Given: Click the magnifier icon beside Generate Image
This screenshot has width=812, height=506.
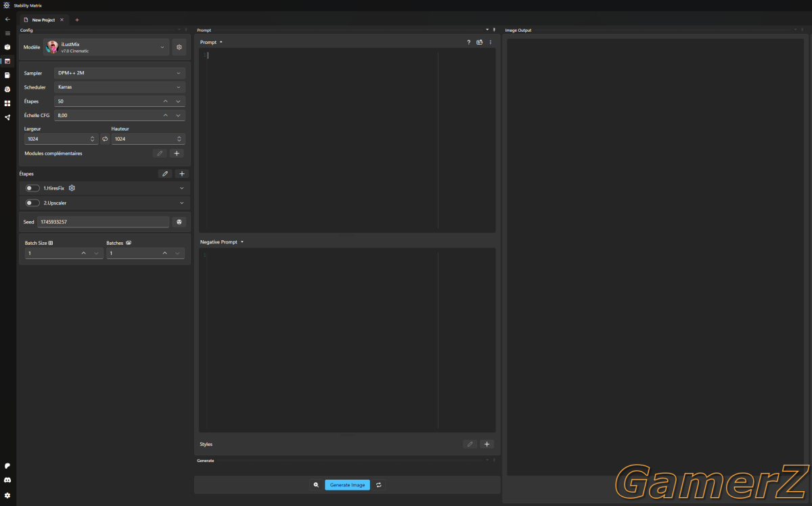Looking at the screenshot, I should pos(315,485).
